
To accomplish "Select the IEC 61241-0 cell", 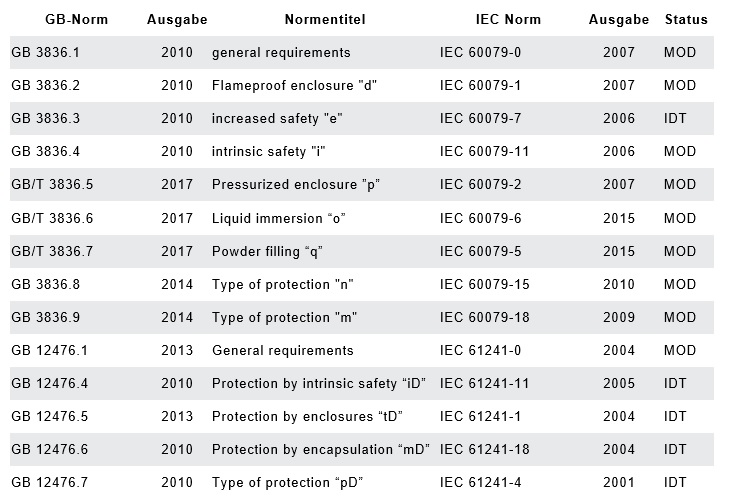I will 480,350.
